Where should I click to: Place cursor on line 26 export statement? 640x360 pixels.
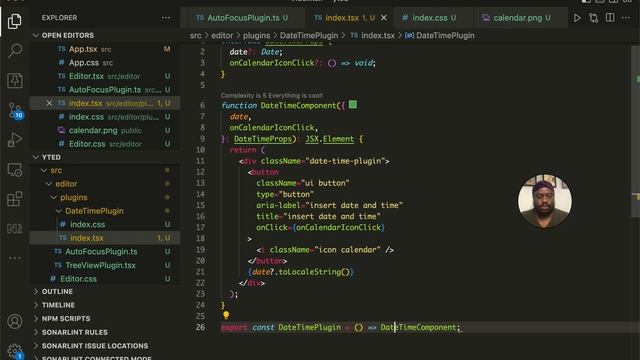pos(340,327)
